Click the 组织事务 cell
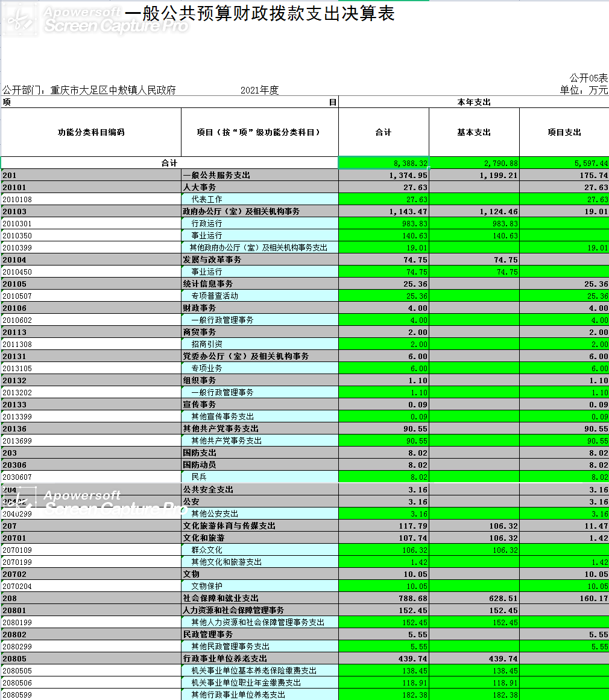This screenshot has width=609, height=700. tap(260, 380)
